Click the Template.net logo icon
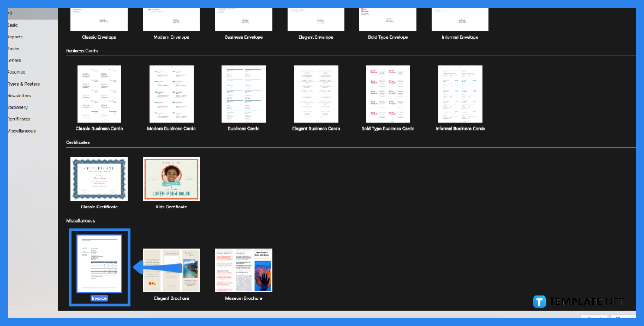This screenshot has height=326, width=644. [539, 301]
